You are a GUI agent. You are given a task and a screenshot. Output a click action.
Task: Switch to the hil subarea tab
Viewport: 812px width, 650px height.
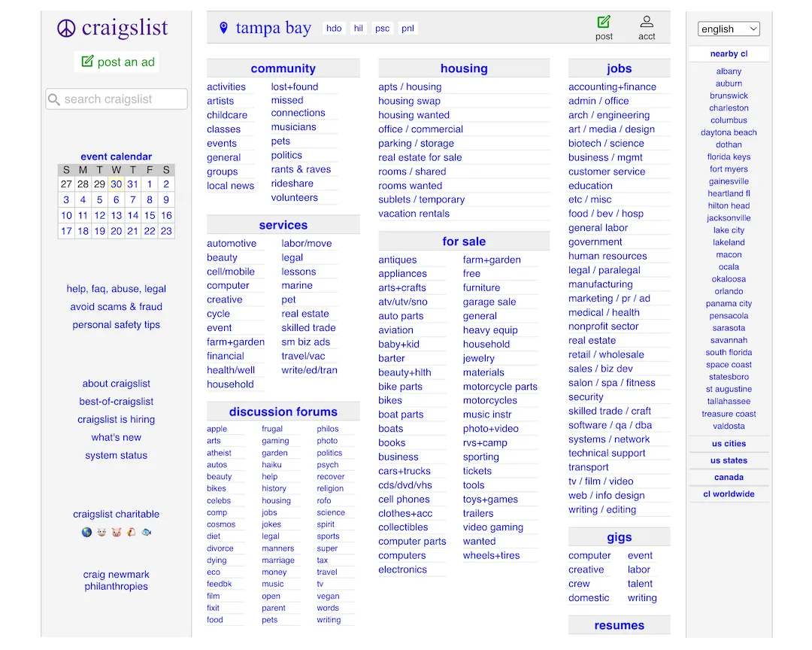click(x=359, y=29)
